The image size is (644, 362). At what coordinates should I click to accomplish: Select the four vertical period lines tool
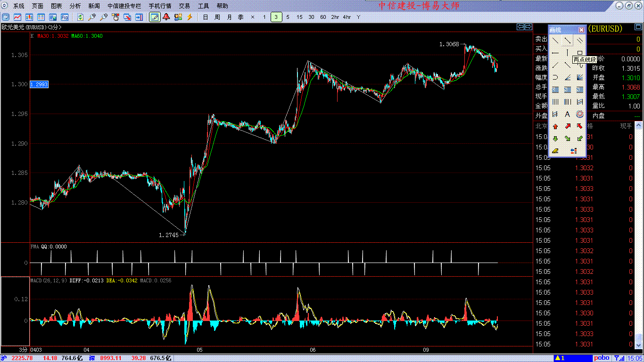pyautogui.click(x=555, y=102)
